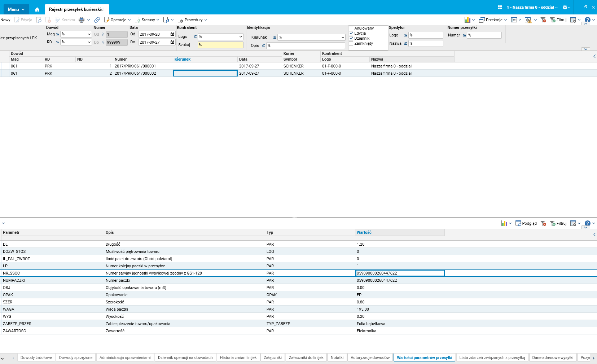Open the settings gear in title bar

[565, 7]
